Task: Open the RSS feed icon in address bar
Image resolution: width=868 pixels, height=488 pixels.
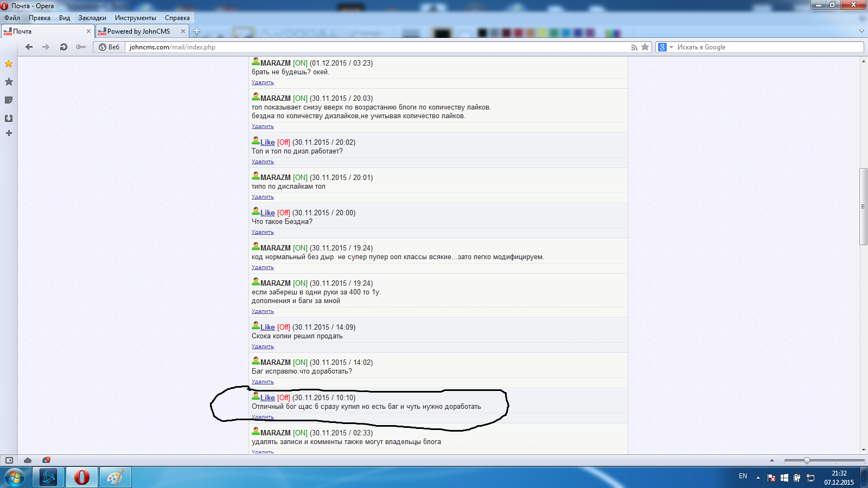Action: pos(634,47)
